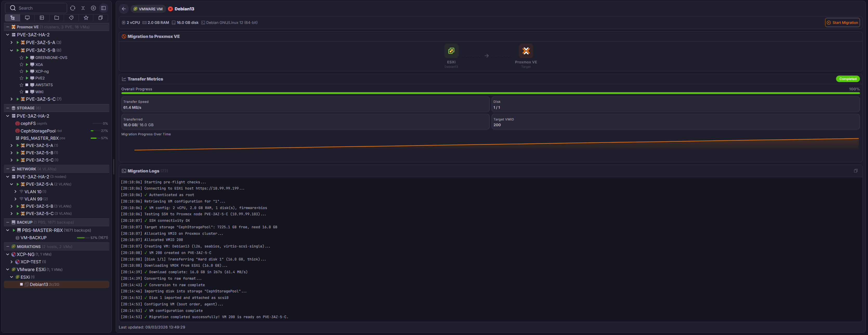This screenshot has width=868, height=335.
Task: Select the ESXi (1) host entry
Action: pos(57,277)
